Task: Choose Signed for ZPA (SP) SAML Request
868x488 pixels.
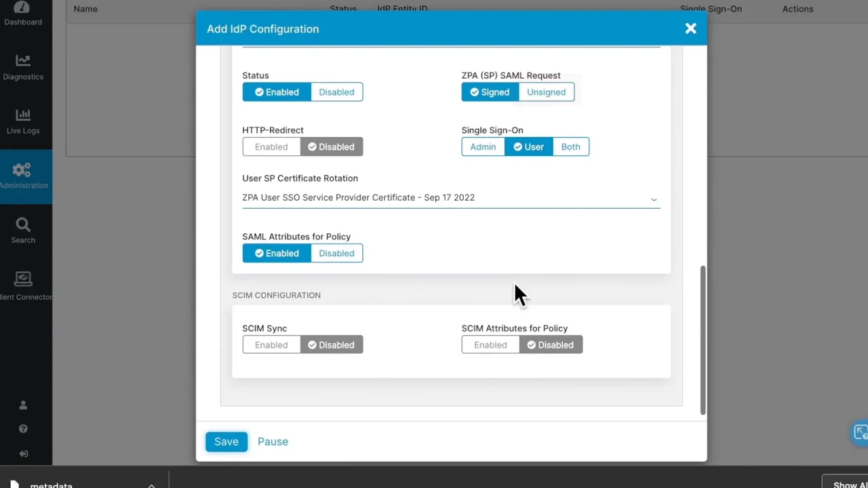Action: pos(490,92)
